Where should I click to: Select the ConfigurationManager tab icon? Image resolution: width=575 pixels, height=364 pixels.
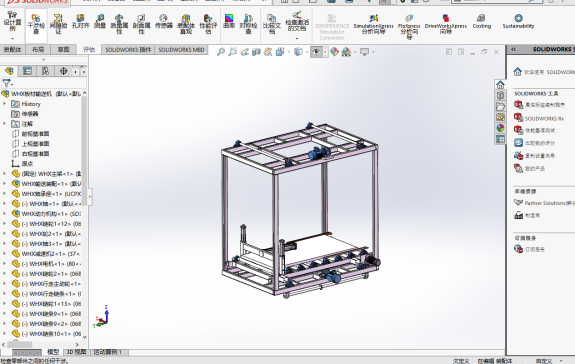coord(45,71)
